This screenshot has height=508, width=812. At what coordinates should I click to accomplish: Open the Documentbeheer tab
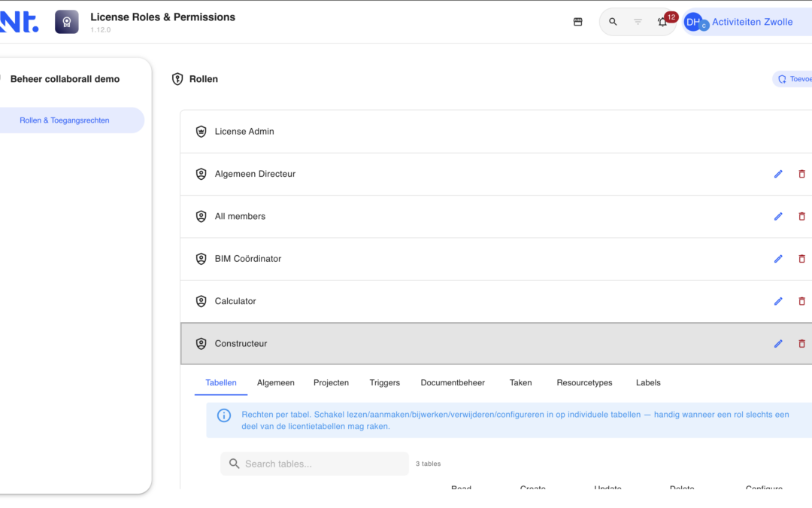(x=453, y=382)
